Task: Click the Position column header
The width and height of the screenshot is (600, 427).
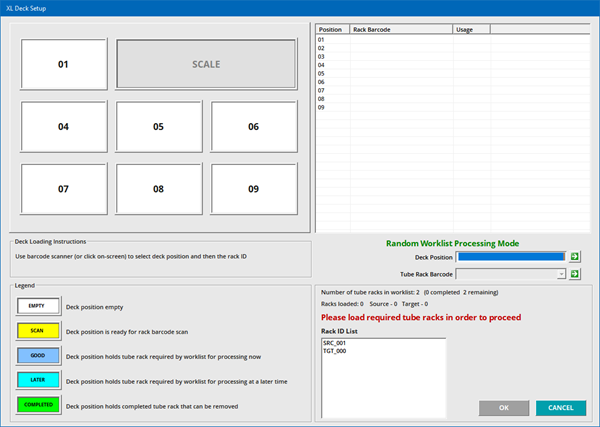Action: pyautogui.click(x=333, y=29)
